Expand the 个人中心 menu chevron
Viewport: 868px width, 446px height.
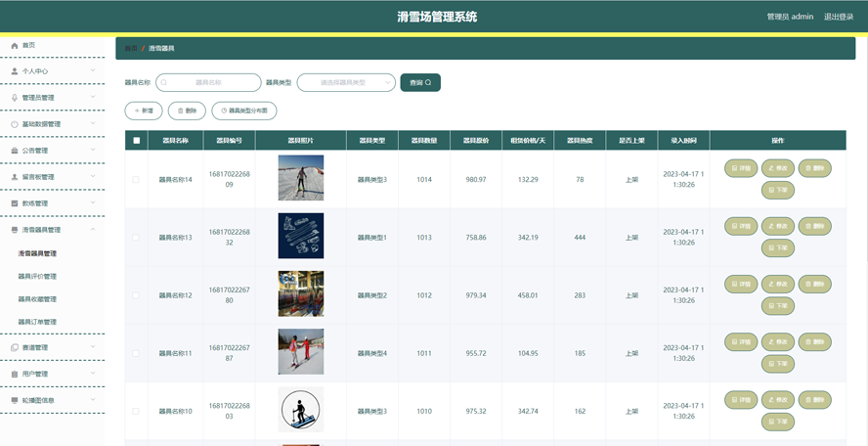pyautogui.click(x=93, y=70)
